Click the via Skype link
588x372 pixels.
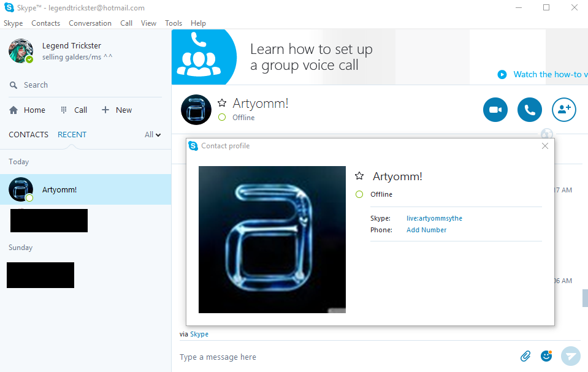point(199,334)
